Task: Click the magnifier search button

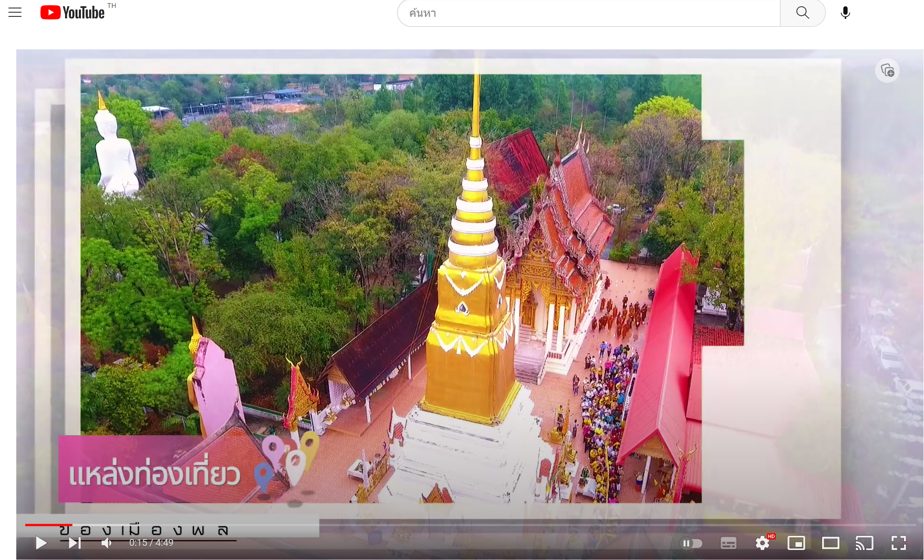Action: [x=803, y=13]
